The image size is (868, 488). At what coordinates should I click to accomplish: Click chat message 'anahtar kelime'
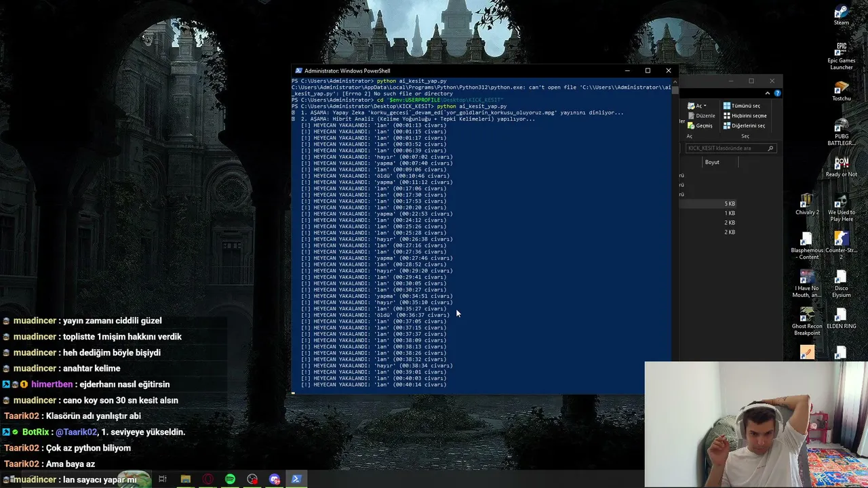coord(92,369)
